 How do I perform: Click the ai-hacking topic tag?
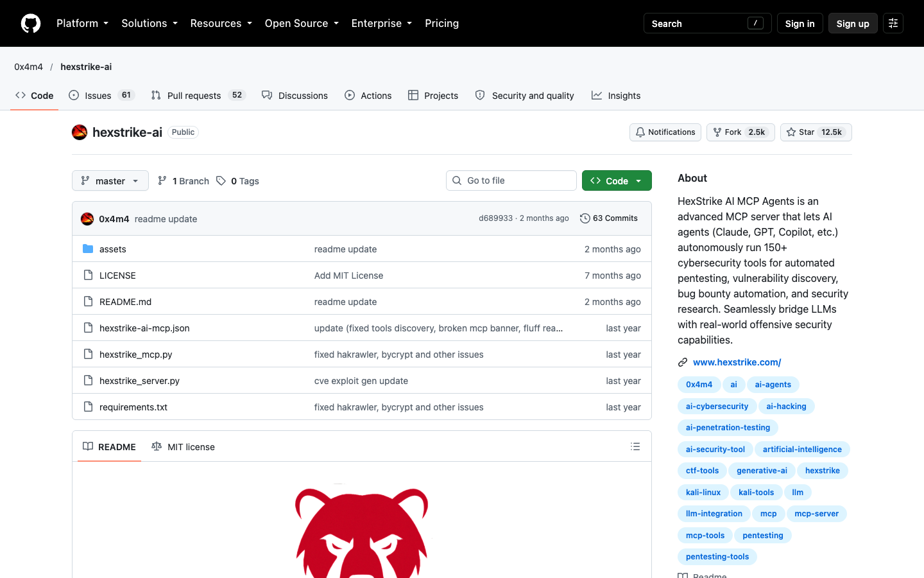(x=786, y=407)
